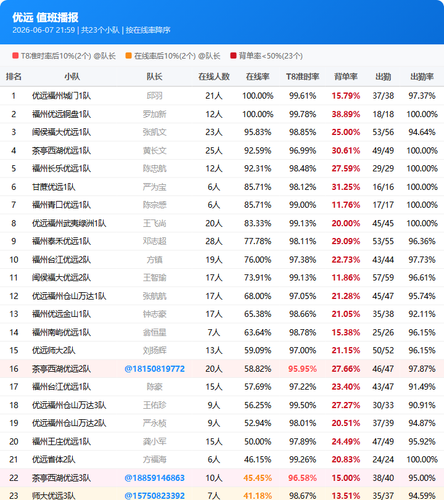The height and width of the screenshot is (500, 444).
Task: Select team 甘蔗优远1队
Action: (54, 187)
